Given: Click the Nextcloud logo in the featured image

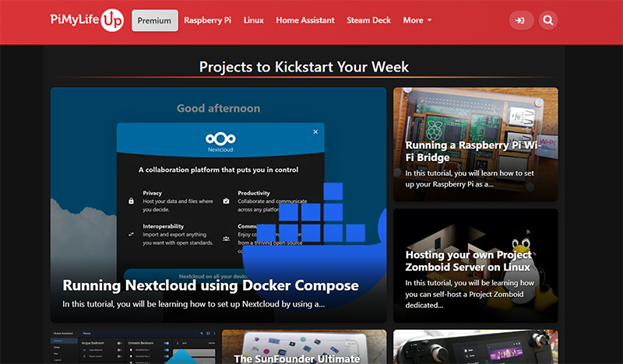Looking at the screenshot, I should pos(220,142).
